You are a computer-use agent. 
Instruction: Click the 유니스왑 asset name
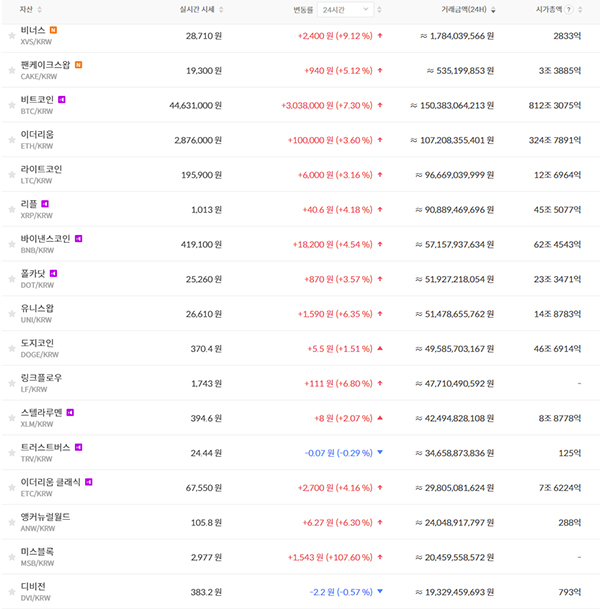37,308
